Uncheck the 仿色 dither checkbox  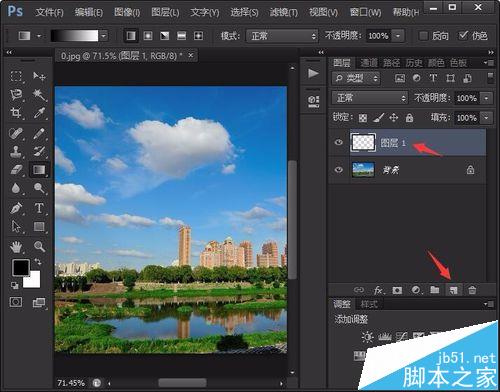(x=463, y=35)
